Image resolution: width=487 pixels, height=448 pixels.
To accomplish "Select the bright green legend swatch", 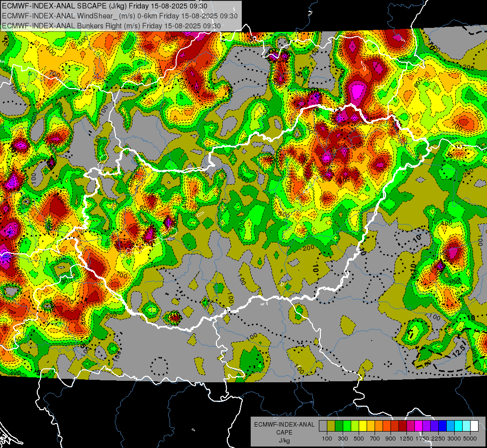I will coord(347,426).
